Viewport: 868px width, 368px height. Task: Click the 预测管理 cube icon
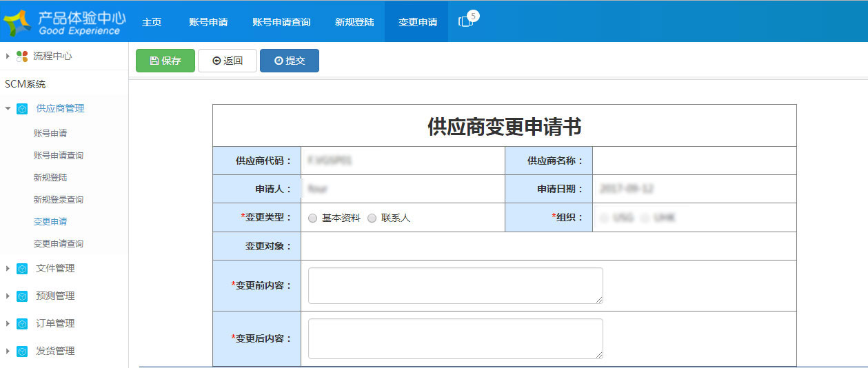(22, 296)
